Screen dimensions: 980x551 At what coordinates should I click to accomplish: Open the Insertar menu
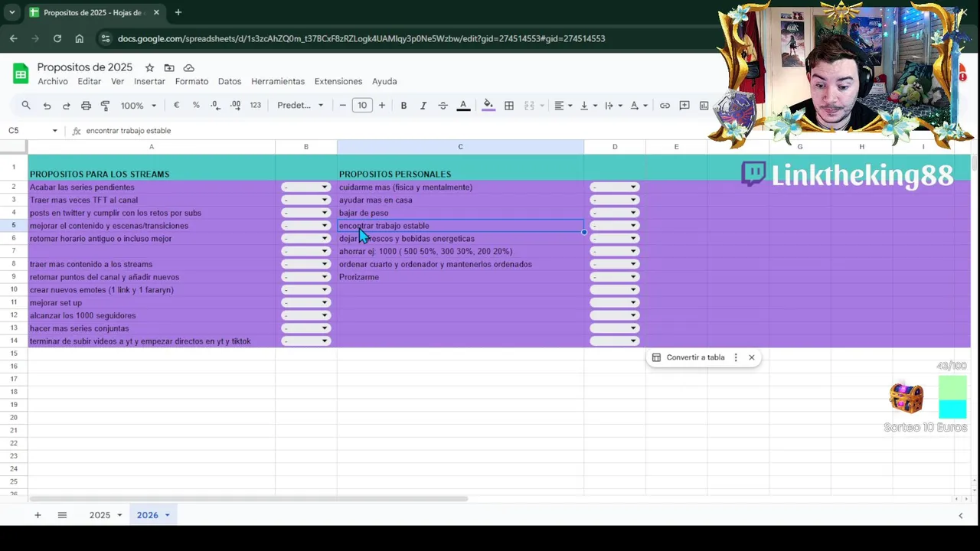[149, 81]
